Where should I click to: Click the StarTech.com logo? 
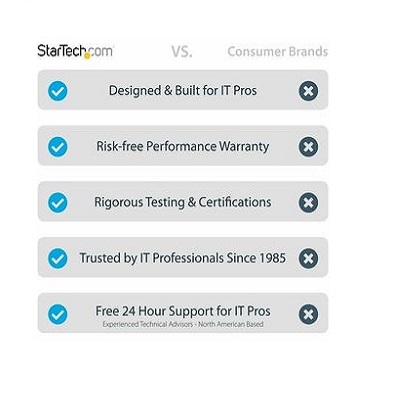(75, 51)
